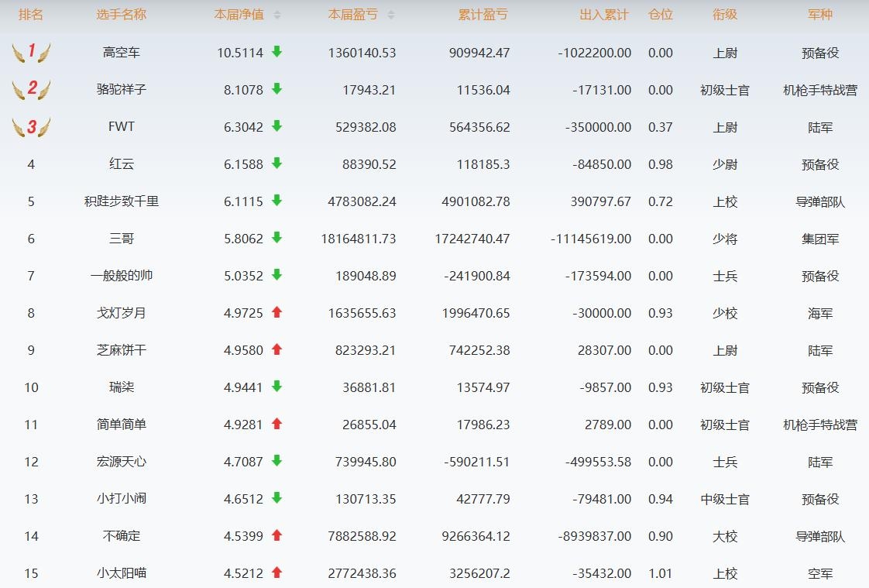Click green down arrow in 宏源天心 row
Image resolution: width=869 pixels, height=588 pixels.
tap(276, 461)
